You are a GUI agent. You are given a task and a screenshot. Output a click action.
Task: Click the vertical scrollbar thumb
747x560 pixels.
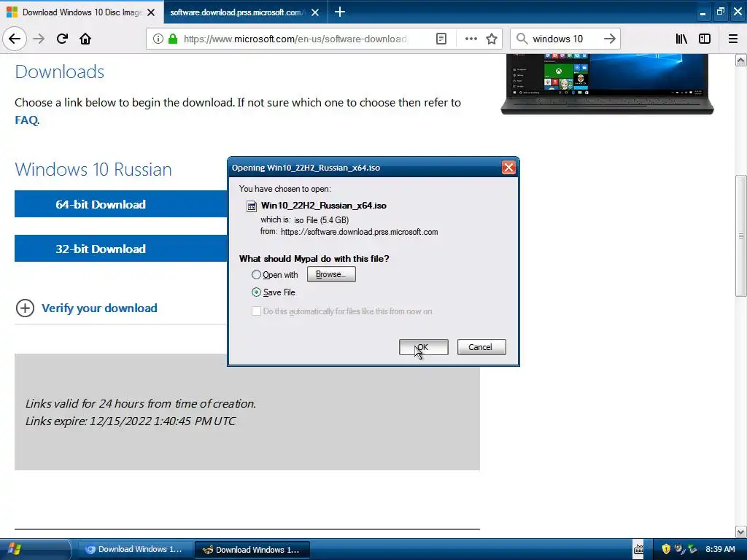pos(740,236)
